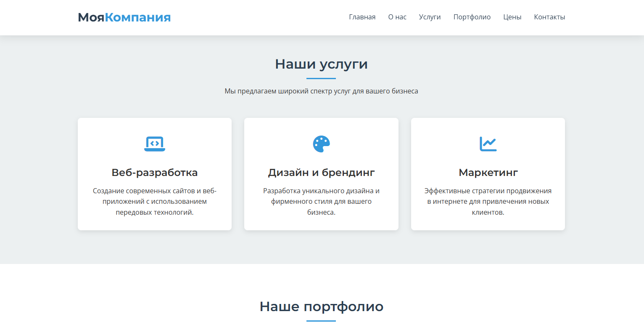Screen dimensions: 644x325
Task: Choose the Маркетинг card title
Action: (x=488, y=173)
